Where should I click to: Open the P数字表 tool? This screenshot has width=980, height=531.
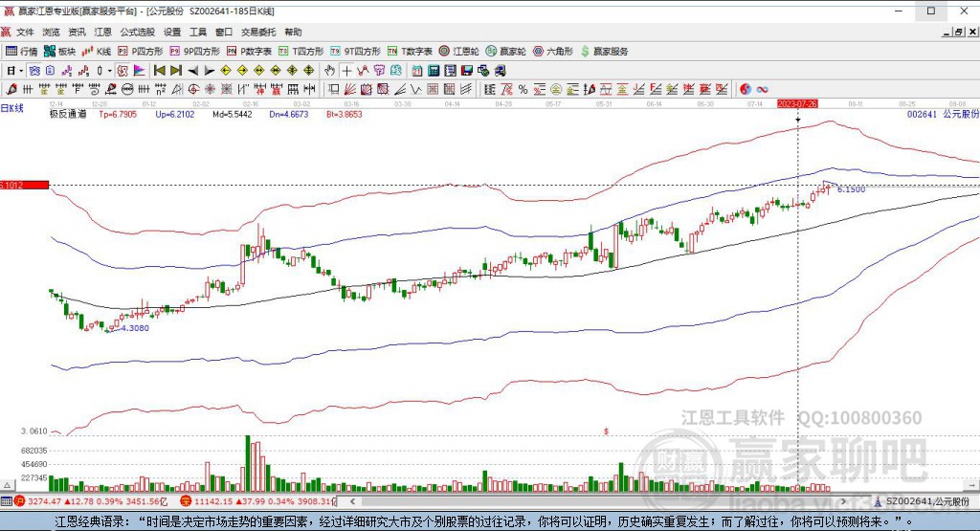point(250,52)
